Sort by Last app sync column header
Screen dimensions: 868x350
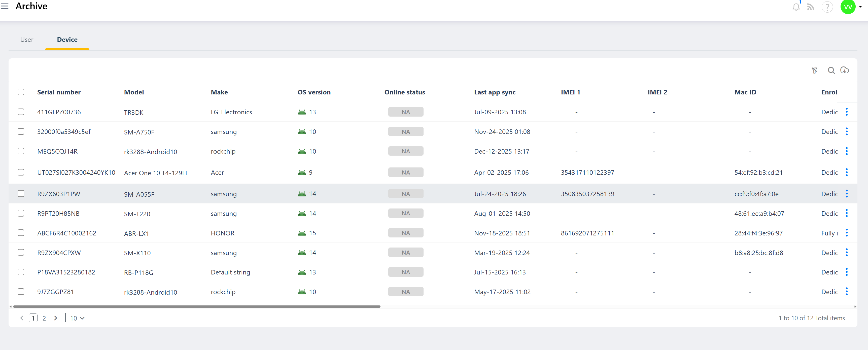[494, 92]
